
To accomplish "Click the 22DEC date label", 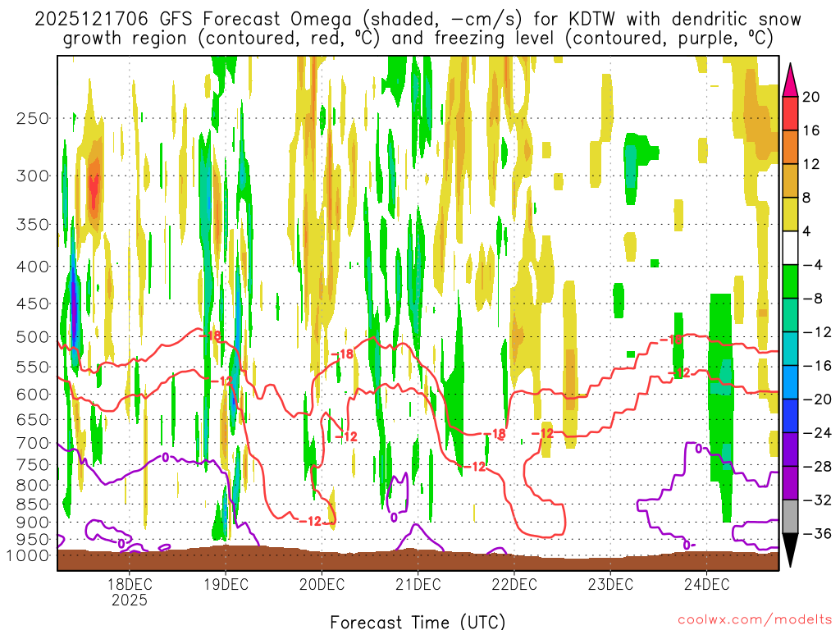I will (x=514, y=584).
